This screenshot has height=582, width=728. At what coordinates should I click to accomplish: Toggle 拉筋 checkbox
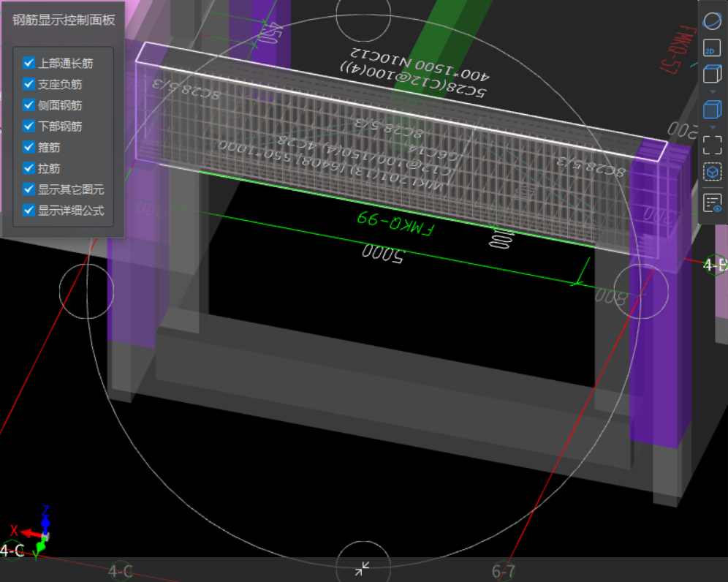[x=29, y=168]
